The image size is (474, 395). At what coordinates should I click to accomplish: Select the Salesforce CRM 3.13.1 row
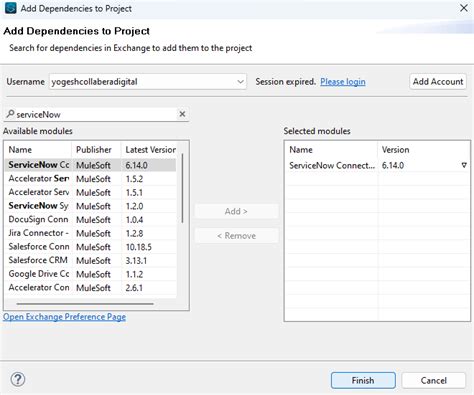90,260
